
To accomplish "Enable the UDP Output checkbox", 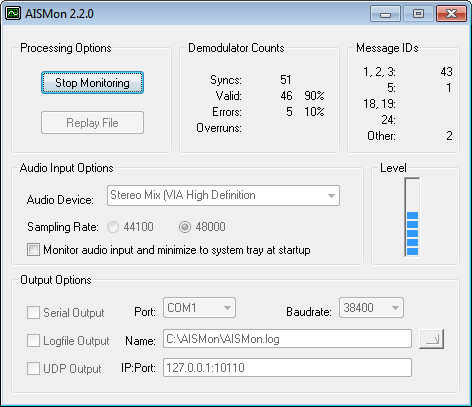I will tap(33, 369).
